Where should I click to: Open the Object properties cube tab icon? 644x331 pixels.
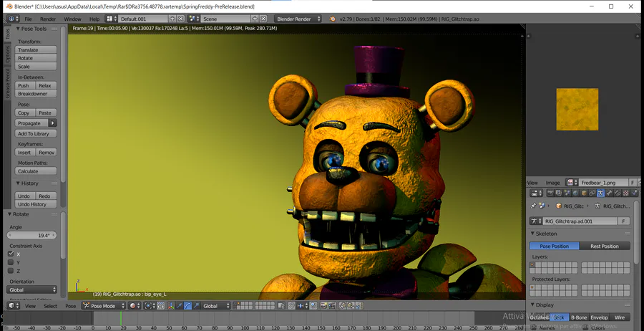584,193
